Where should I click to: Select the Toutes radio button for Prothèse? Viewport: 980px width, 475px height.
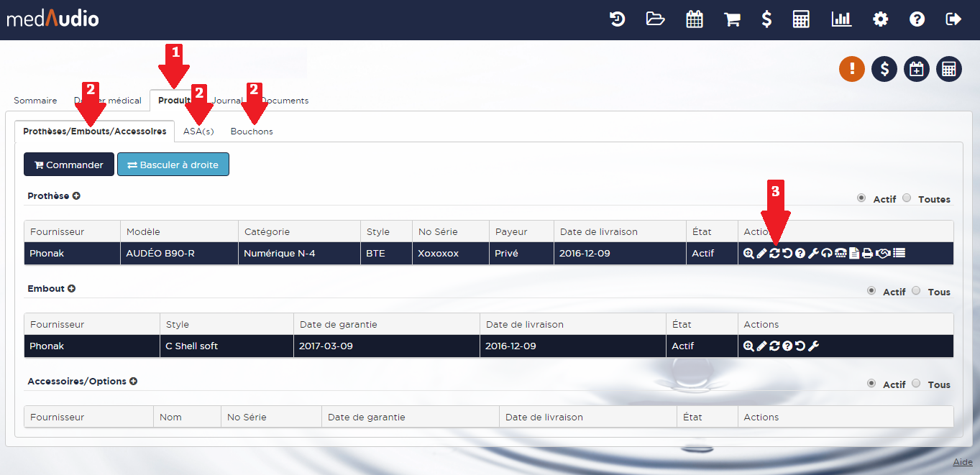pos(907,198)
